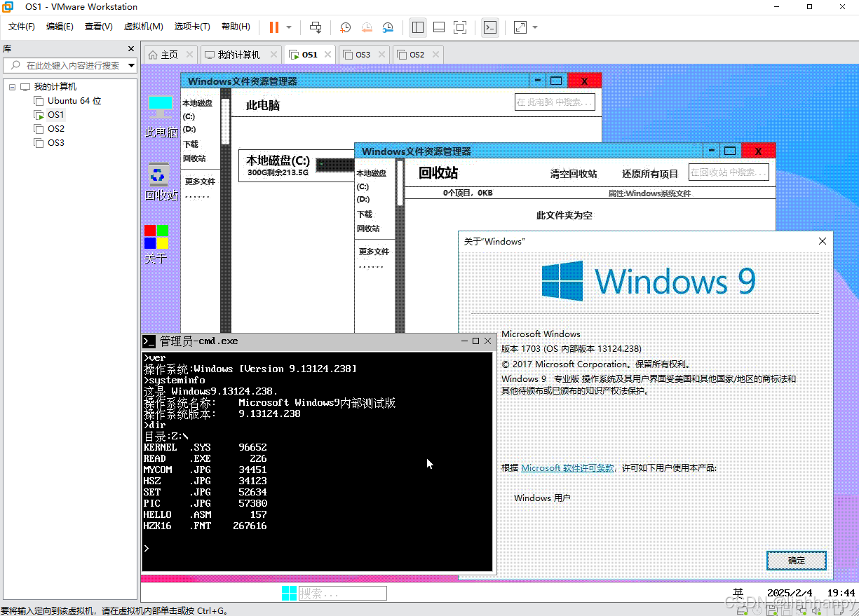Select OS2 in the library tree
The image size is (859, 616).
pyautogui.click(x=49, y=129)
